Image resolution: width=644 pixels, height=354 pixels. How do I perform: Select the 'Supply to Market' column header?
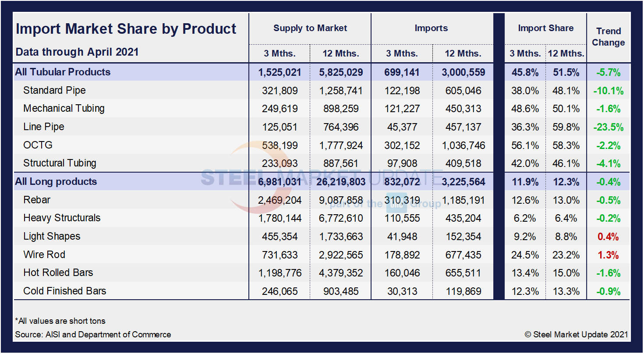(310, 28)
